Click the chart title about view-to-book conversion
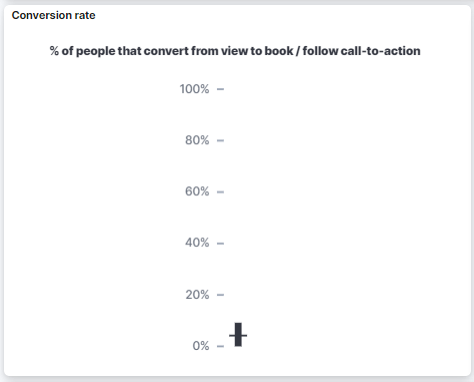Image resolution: width=474 pixels, height=382 pixels. coord(235,51)
